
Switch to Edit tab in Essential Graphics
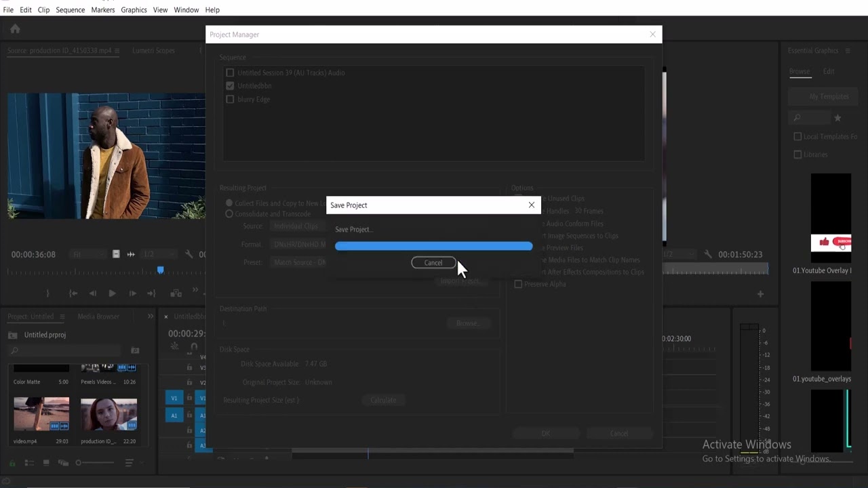[x=829, y=71]
